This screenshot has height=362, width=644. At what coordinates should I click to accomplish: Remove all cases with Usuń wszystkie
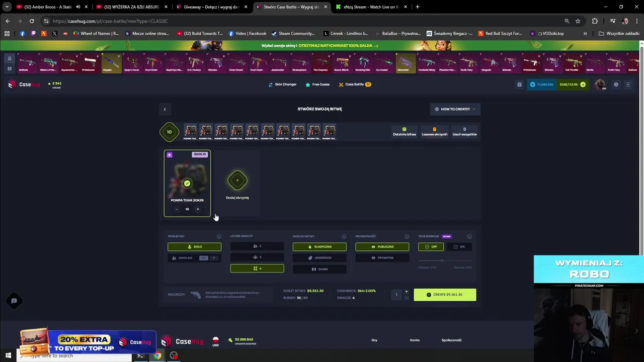pyautogui.click(x=464, y=132)
